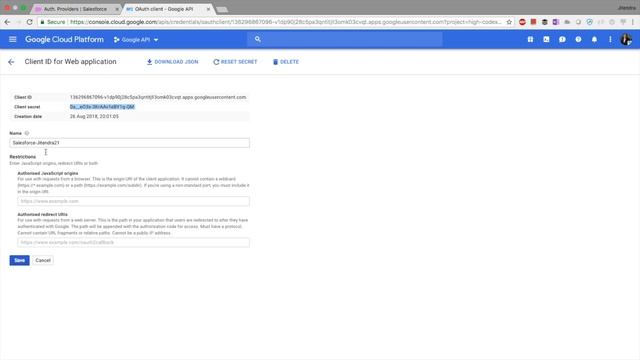Reload the page with the browser refresh icon

click(x=29, y=22)
